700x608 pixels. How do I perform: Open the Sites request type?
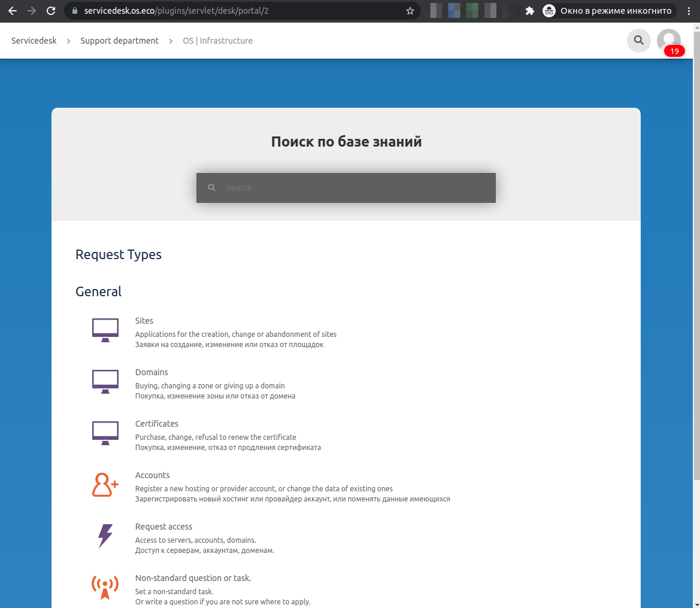pyautogui.click(x=144, y=321)
